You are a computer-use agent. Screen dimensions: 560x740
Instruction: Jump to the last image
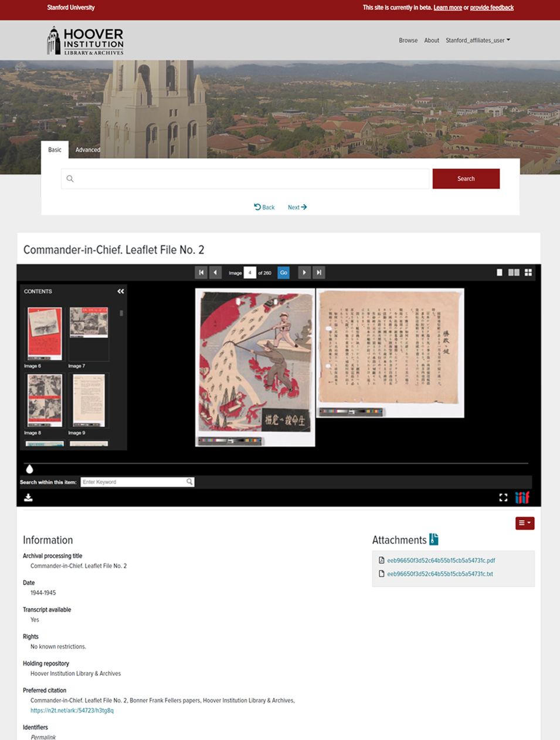[319, 272]
